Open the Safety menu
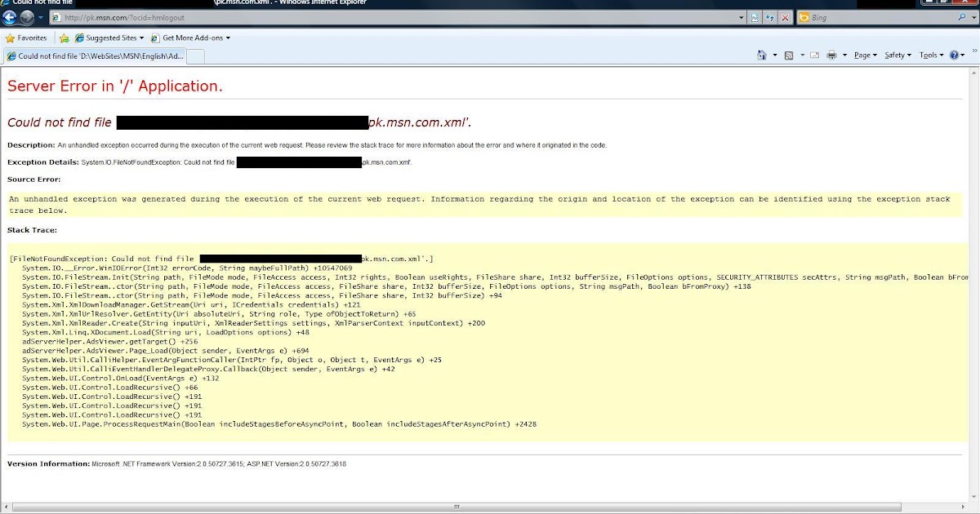 pos(898,55)
